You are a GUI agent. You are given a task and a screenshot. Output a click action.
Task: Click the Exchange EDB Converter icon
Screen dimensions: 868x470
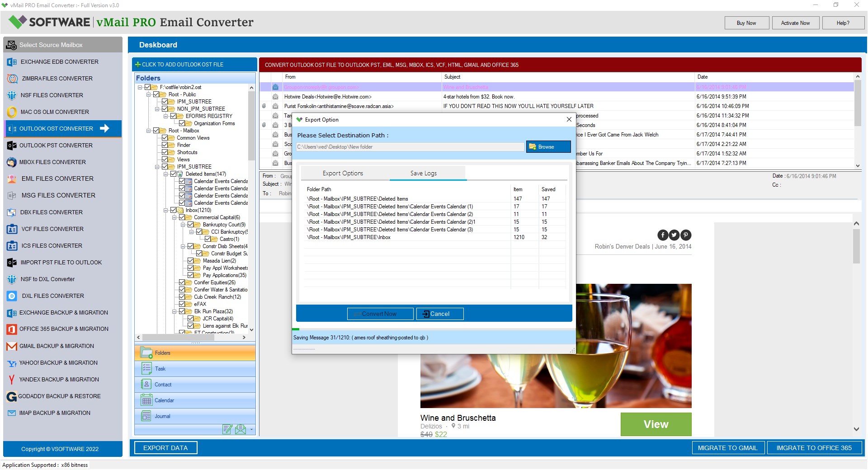[12, 62]
